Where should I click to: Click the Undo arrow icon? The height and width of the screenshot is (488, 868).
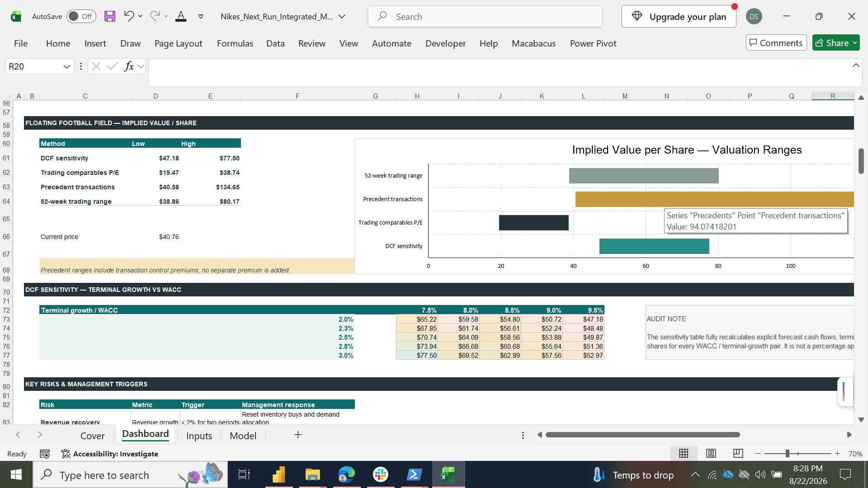[x=129, y=16]
